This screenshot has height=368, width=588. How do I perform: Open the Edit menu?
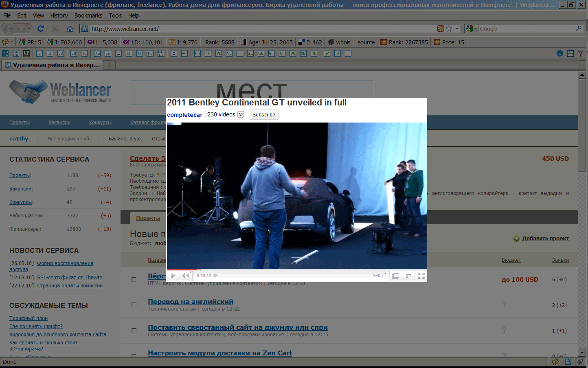[x=22, y=15]
